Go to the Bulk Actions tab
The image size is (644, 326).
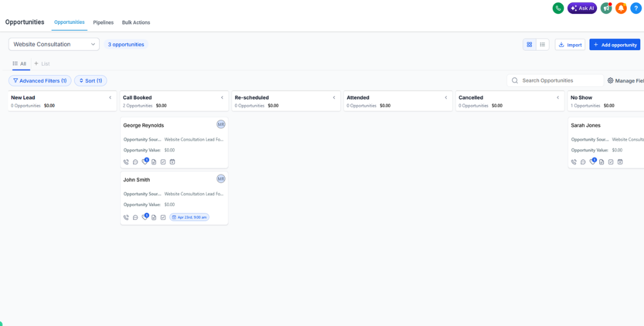coord(136,23)
